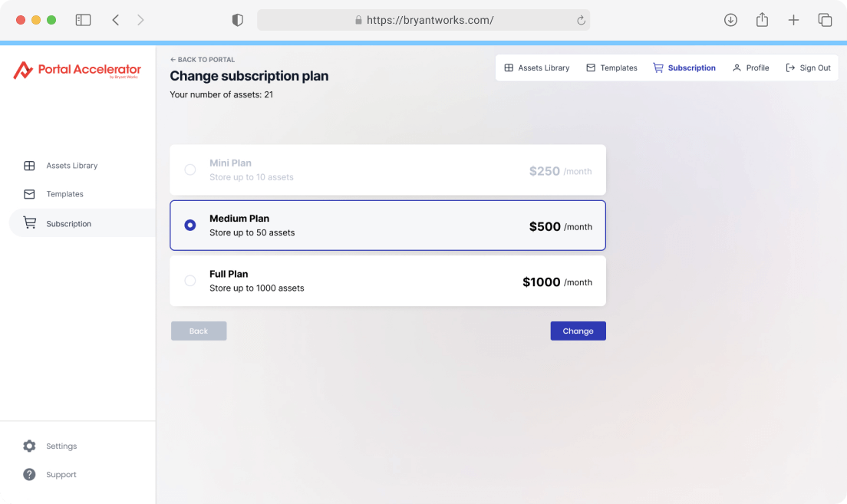Click the Sign Out arrow icon

point(790,68)
